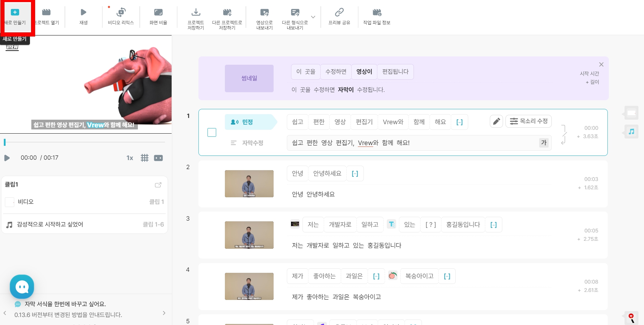The image size is (644, 325).
Task: Click the 썸네일 thumbnail placeholder
Action: (249, 78)
